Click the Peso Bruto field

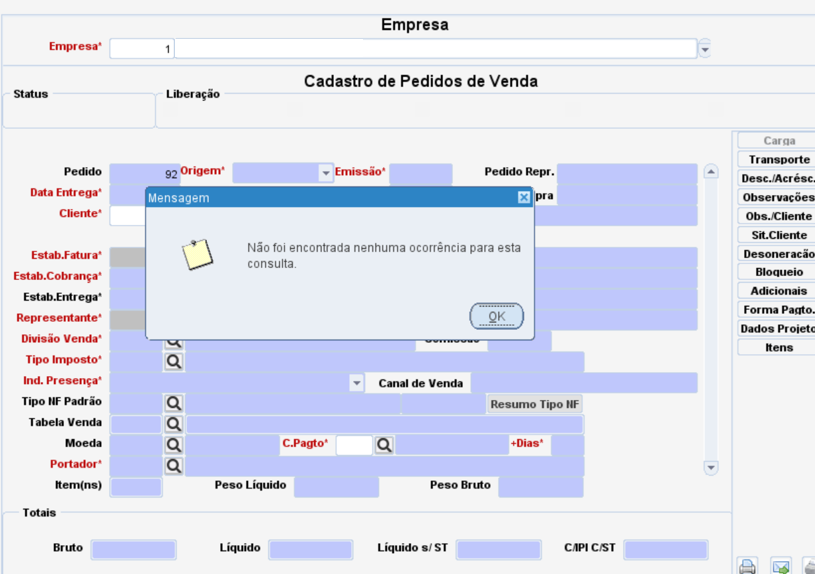pos(541,487)
